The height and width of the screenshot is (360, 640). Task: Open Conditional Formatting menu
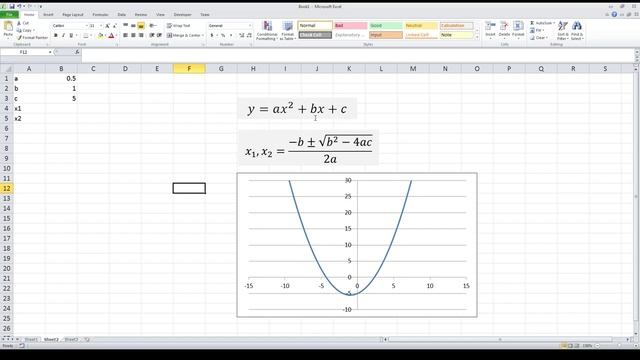coord(267,31)
